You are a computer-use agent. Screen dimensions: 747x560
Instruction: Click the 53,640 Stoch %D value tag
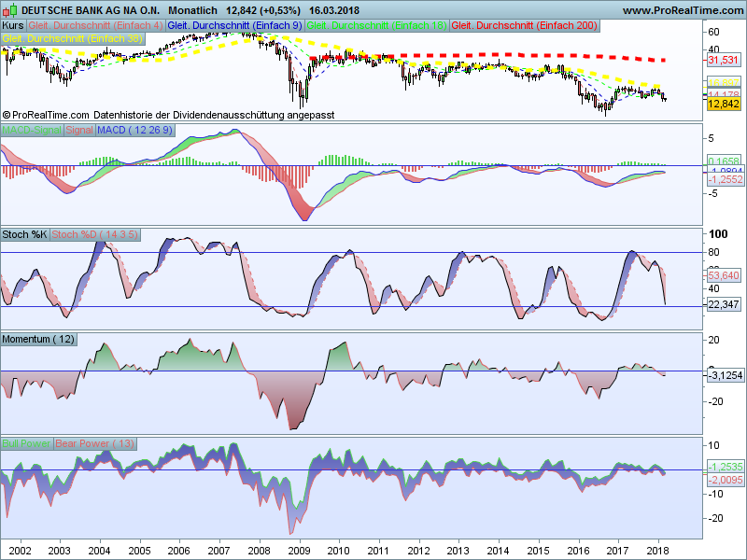(x=723, y=275)
